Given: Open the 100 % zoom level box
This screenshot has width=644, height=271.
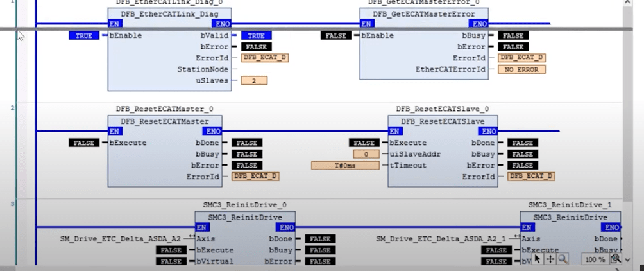Looking at the screenshot, I should pyautogui.click(x=594, y=259).
